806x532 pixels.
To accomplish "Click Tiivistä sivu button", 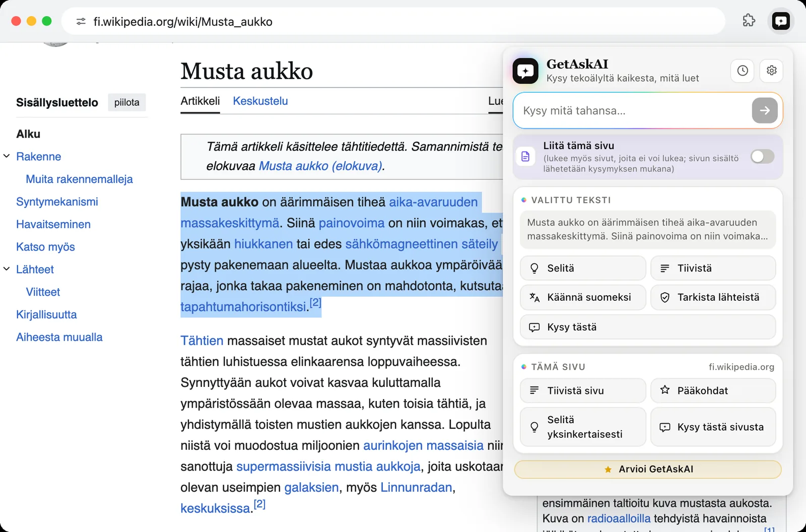I will coord(583,390).
